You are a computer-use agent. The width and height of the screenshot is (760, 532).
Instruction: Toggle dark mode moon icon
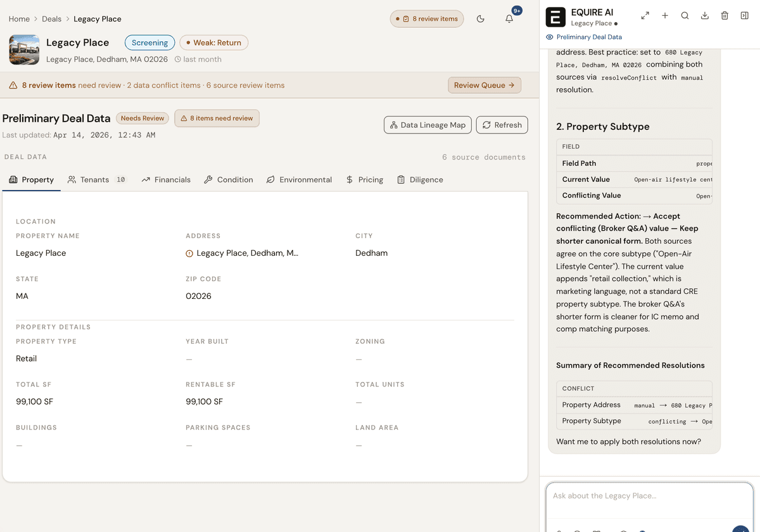481,19
